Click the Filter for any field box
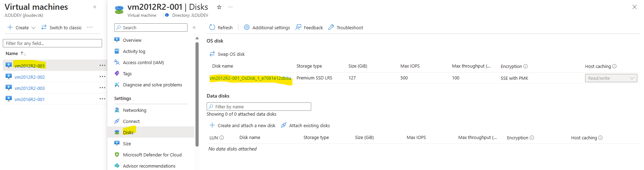This screenshot has height=170, width=644. (x=52, y=43)
